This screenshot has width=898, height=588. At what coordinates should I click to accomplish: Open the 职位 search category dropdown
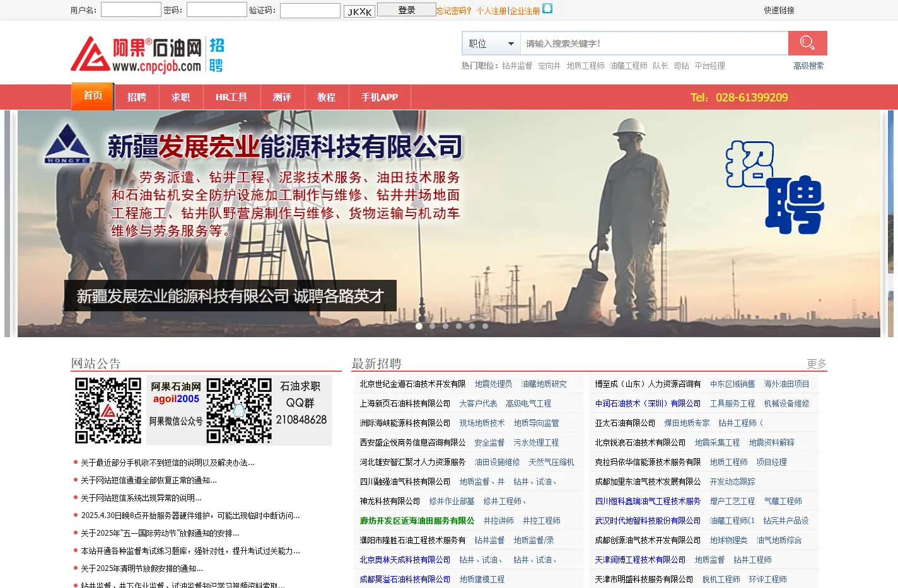tap(491, 43)
